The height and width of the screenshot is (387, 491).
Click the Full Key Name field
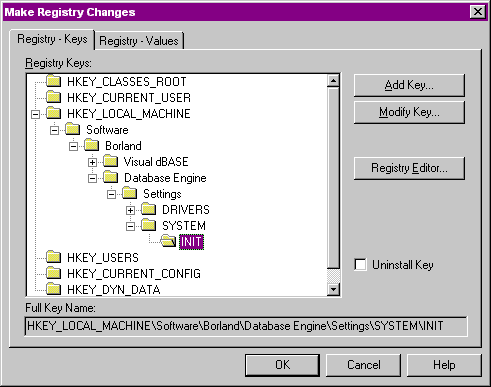coord(246,326)
